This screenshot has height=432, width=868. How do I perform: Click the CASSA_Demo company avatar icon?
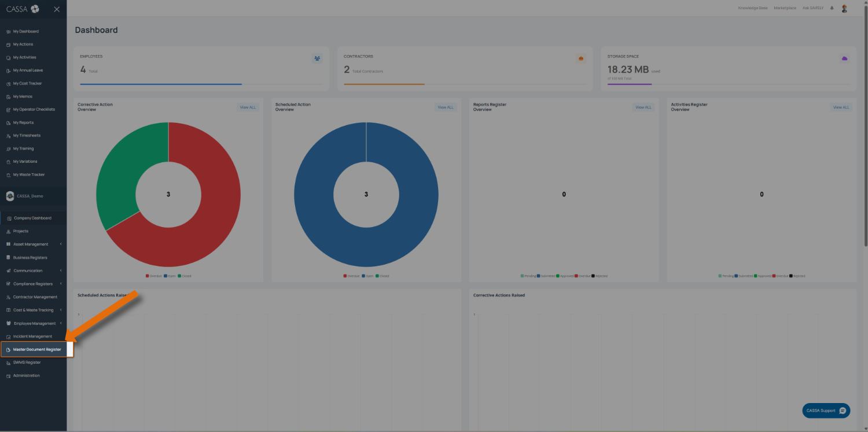[x=10, y=196]
